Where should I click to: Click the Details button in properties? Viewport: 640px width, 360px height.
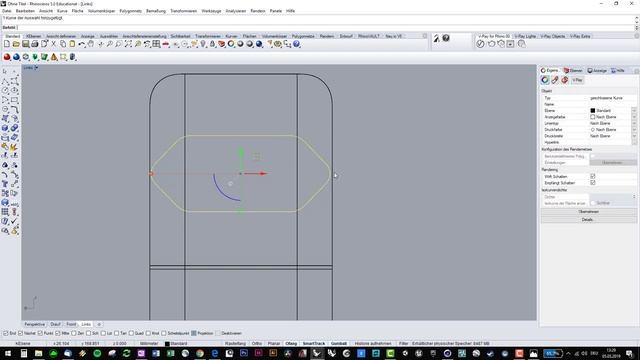[589, 220]
